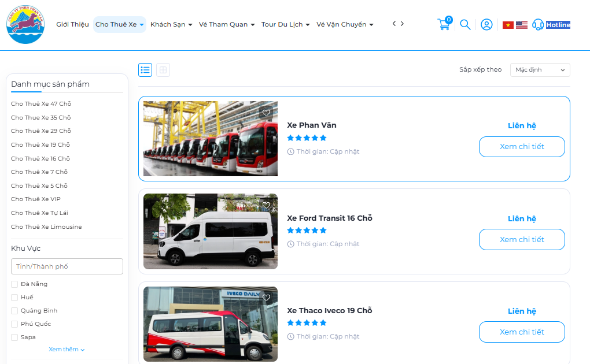The width and height of the screenshot is (590, 364).
Task: Select category Cho Thuê Xe Tự Lái
Action: (39, 213)
